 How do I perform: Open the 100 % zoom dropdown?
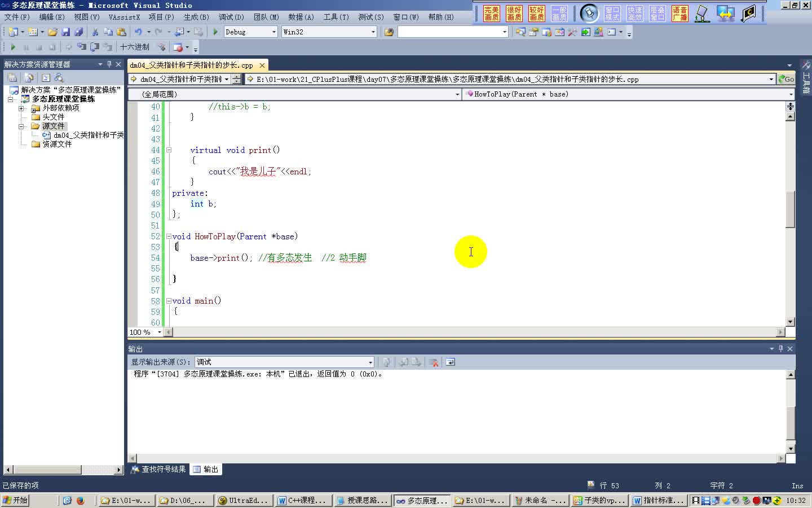point(160,332)
